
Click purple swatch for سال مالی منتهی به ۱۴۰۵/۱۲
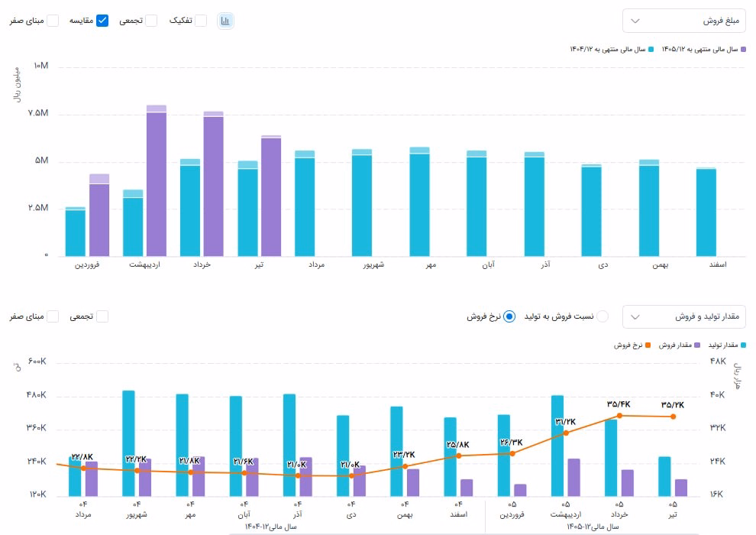click(743, 49)
